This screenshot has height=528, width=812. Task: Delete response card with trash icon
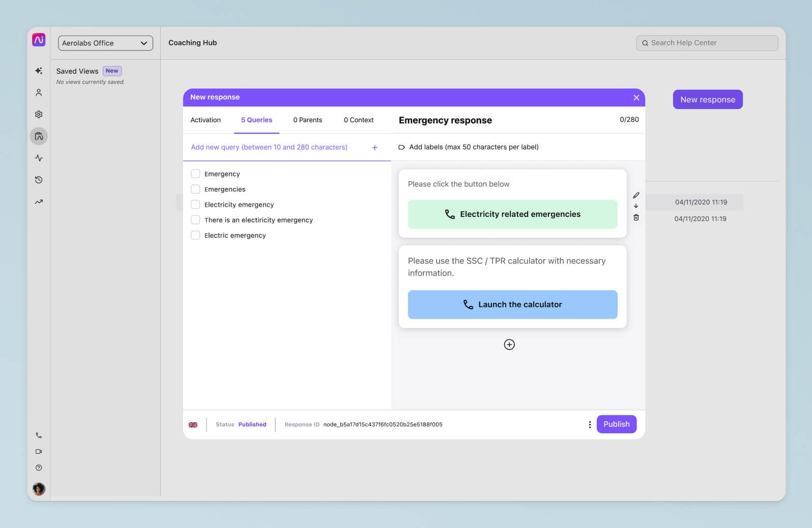(x=636, y=217)
